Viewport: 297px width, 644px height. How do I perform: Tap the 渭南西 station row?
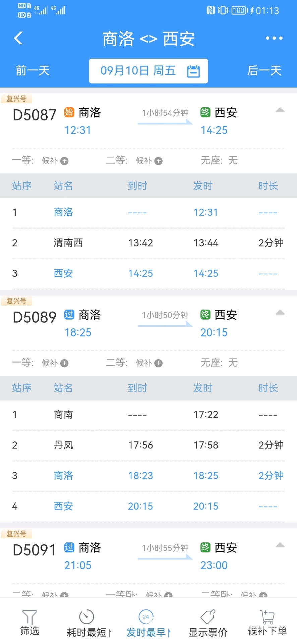(148, 243)
